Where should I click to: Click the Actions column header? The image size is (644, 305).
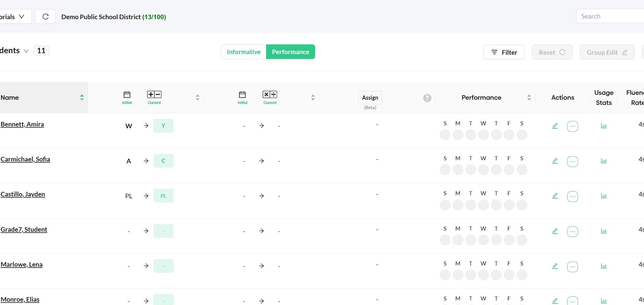tap(563, 97)
